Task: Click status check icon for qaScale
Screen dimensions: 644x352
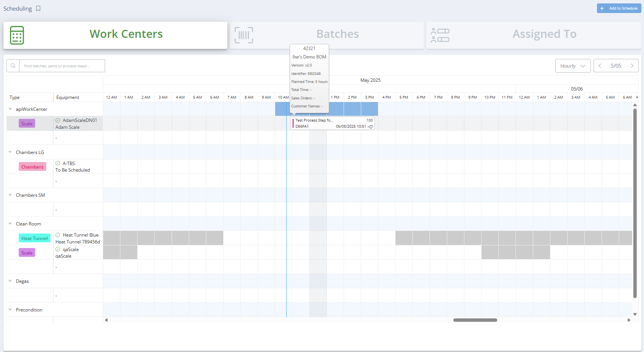Action: coord(58,249)
